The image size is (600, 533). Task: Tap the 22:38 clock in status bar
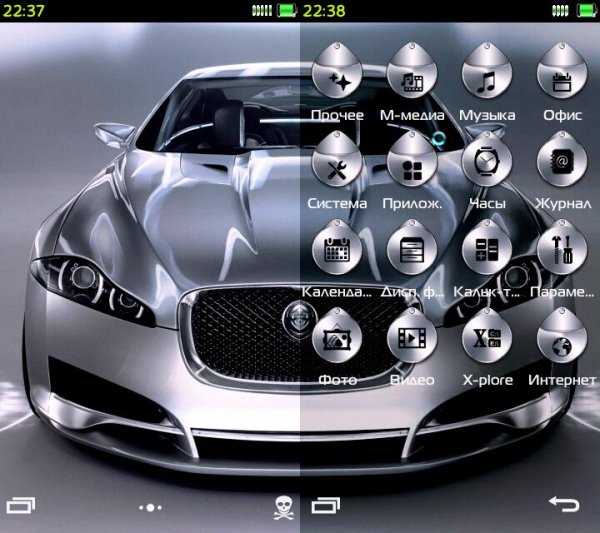pos(324,10)
